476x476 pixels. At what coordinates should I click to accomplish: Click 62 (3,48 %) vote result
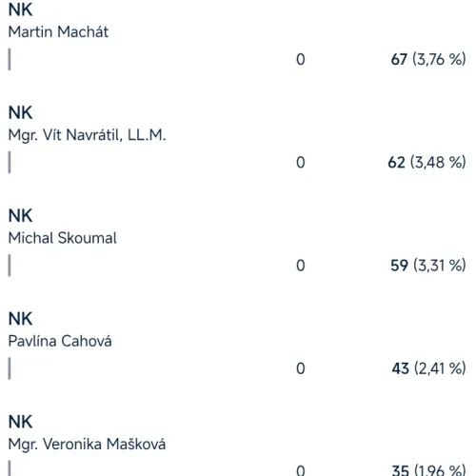click(426, 163)
